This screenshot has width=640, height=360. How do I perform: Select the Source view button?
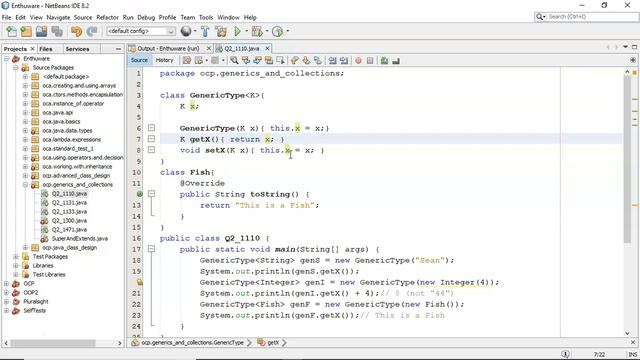(139, 60)
